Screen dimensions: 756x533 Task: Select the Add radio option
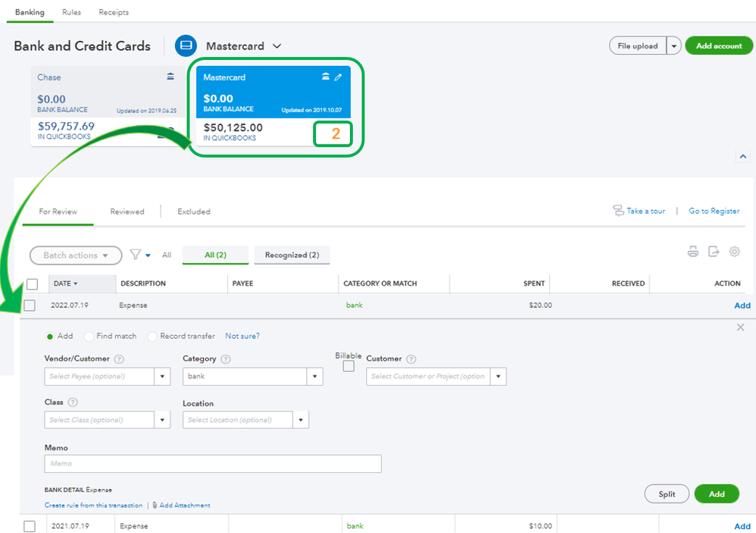pyautogui.click(x=50, y=336)
